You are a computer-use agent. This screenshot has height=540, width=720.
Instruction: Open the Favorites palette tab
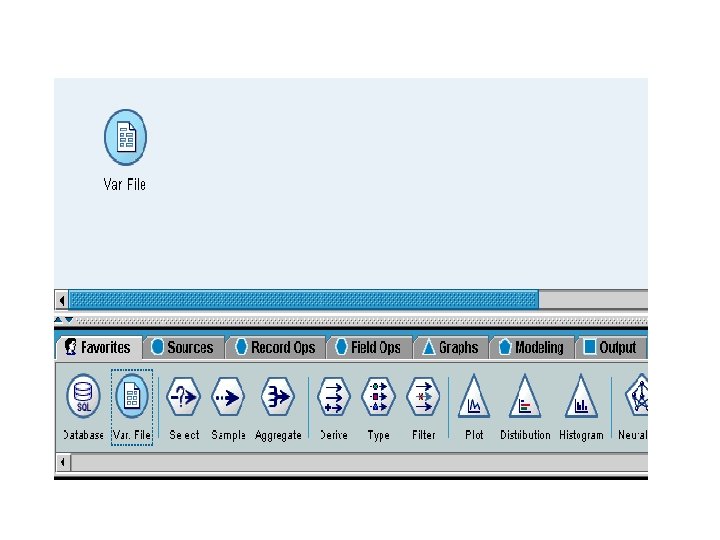pyautogui.click(x=98, y=347)
